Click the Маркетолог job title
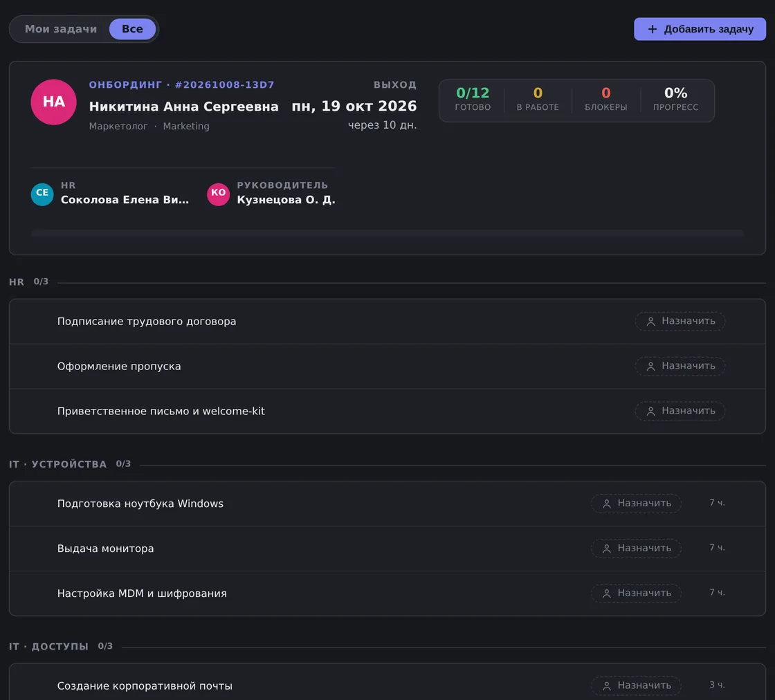Image resolution: width=775 pixels, height=700 pixels. 118,126
